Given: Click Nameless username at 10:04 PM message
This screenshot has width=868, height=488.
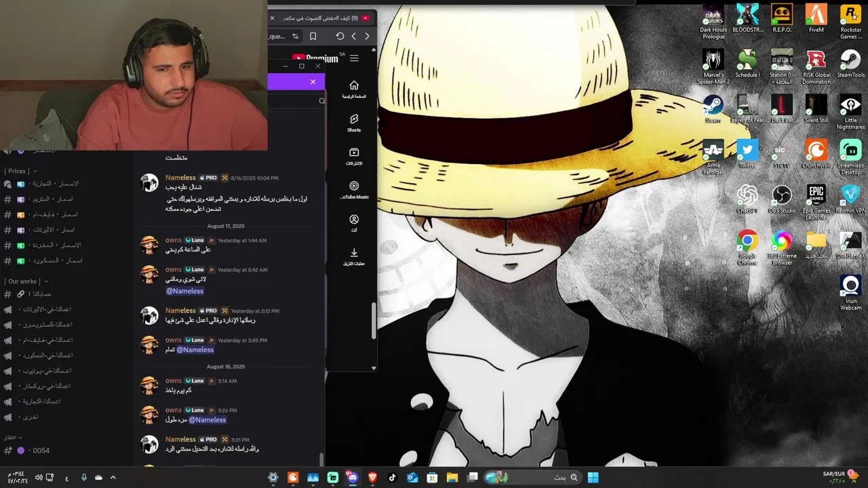Looking at the screenshot, I should pyautogui.click(x=180, y=178).
